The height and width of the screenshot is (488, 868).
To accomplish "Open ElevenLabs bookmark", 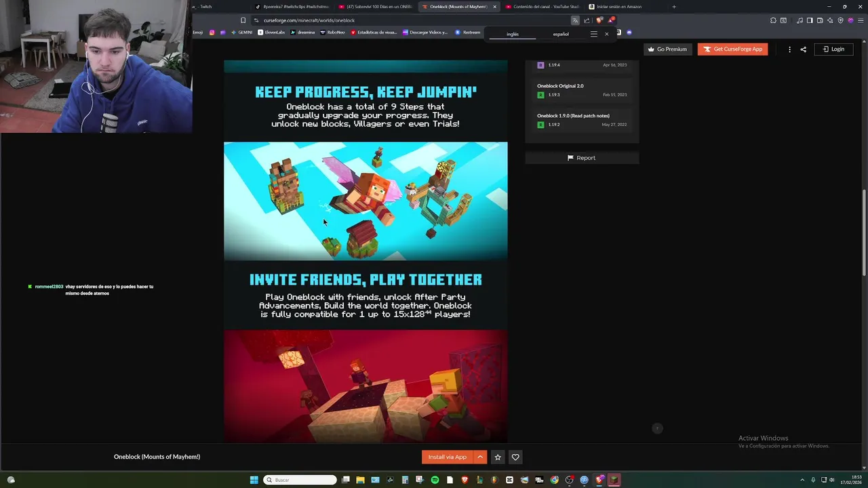I will [272, 33].
